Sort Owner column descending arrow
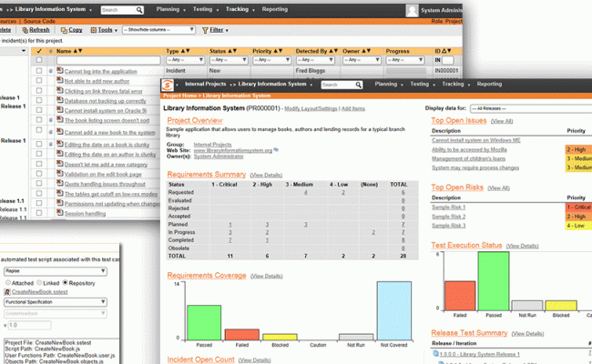Image resolution: width=592 pixels, height=364 pixels. [x=369, y=51]
